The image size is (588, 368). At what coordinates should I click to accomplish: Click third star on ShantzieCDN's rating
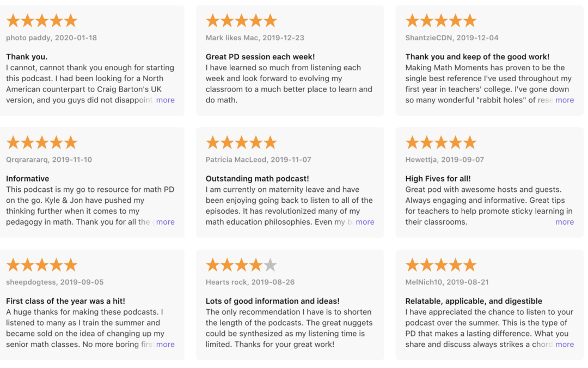coord(441,21)
